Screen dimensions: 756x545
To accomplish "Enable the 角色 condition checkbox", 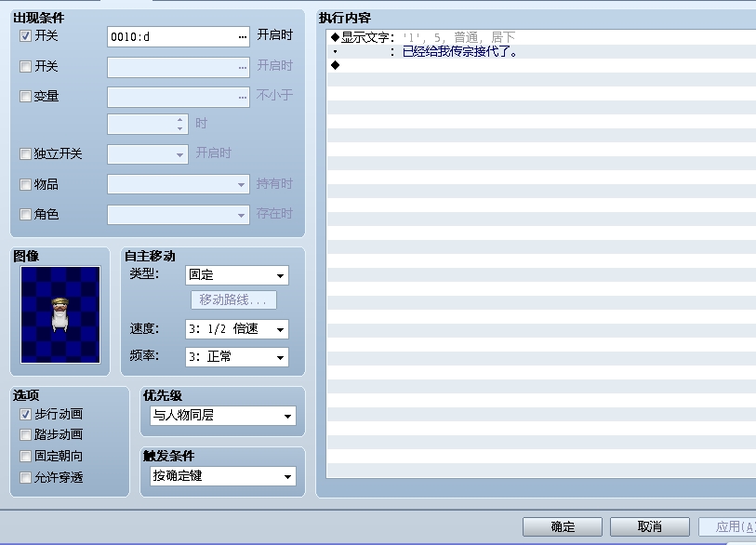I will pos(25,214).
